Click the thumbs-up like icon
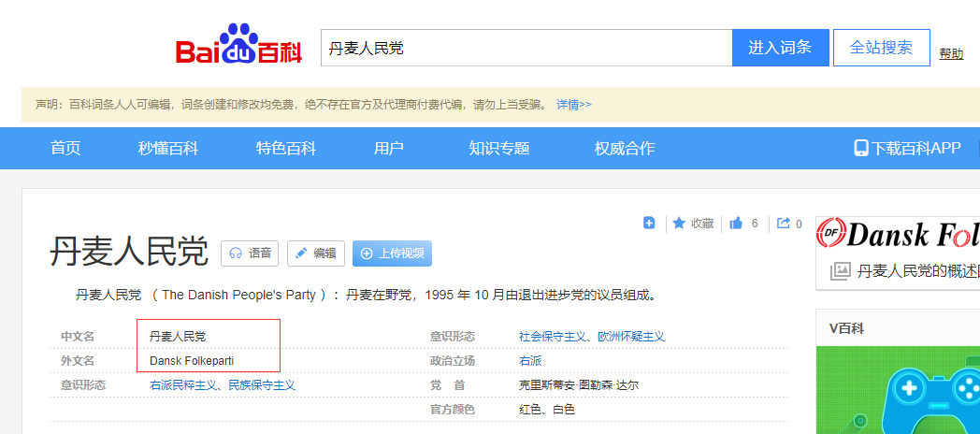Viewport: 980px width, 434px height. coord(736,224)
